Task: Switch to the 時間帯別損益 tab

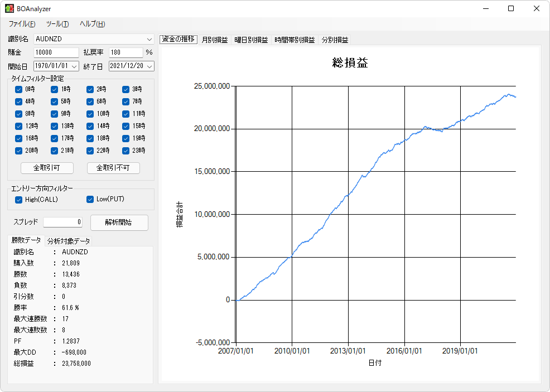Action: pyautogui.click(x=295, y=40)
